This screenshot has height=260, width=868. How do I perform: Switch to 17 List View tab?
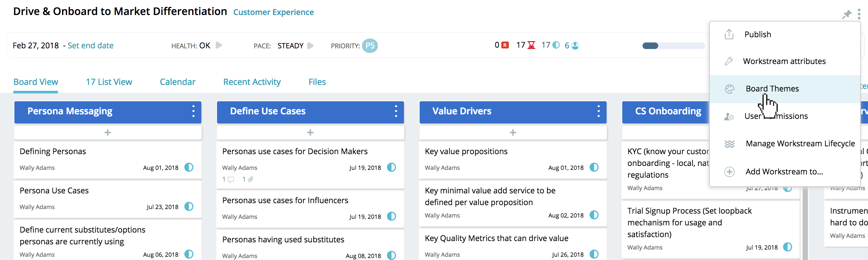click(x=109, y=82)
